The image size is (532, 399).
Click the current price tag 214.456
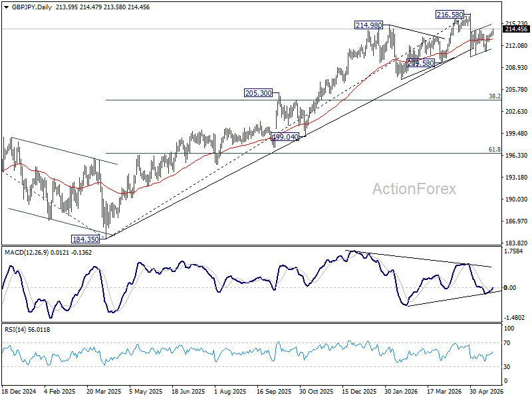tap(516, 29)
